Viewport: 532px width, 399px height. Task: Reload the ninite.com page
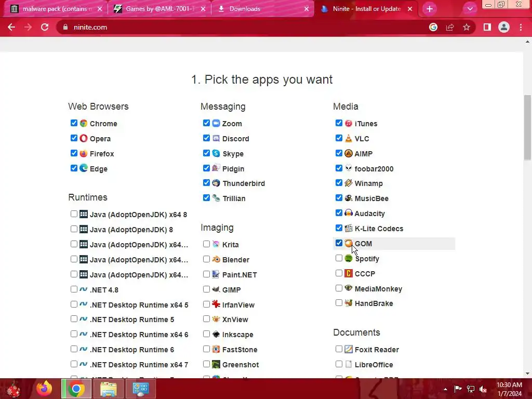(45, 27)
